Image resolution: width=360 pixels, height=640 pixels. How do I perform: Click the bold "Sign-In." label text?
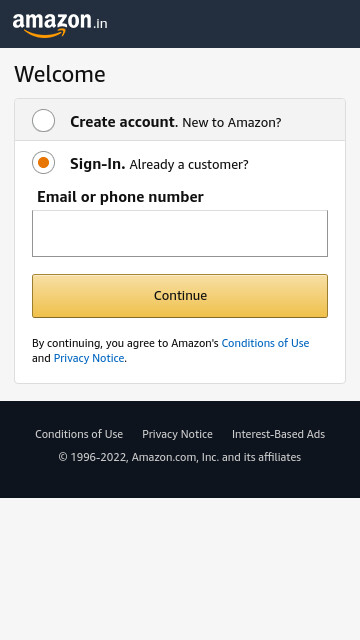[x=98, y=164]
